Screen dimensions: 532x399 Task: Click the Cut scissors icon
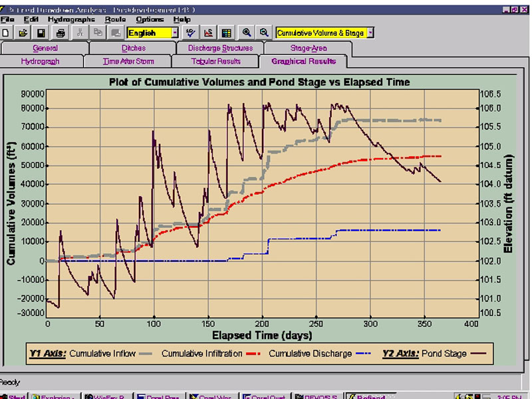(x=80, y=33)
